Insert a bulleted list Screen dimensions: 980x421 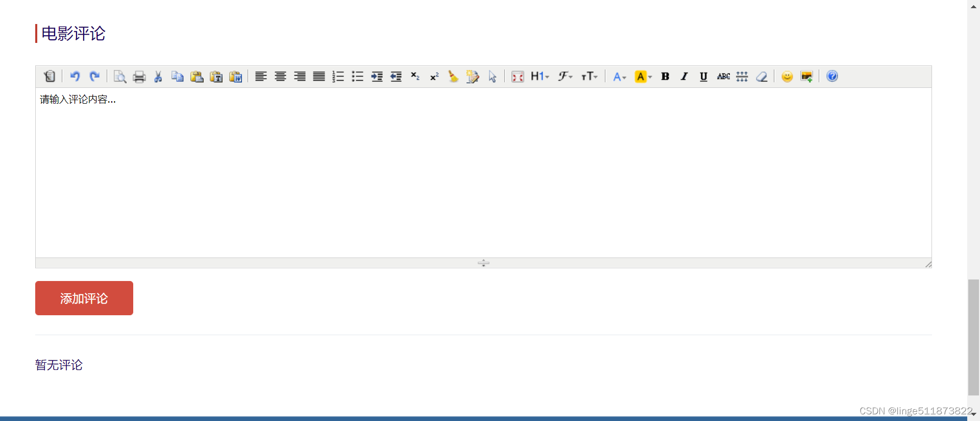[x=357, y=76]
